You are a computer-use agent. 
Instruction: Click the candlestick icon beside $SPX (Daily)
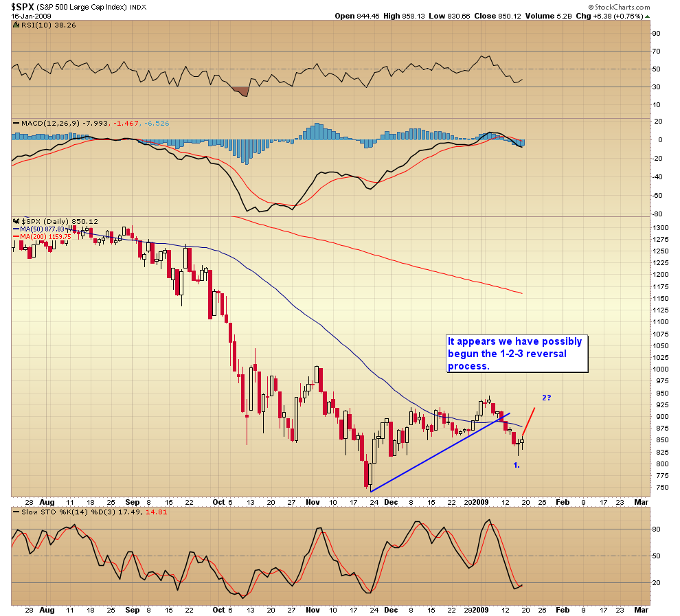pyautogui.click(x=16, y=222)
